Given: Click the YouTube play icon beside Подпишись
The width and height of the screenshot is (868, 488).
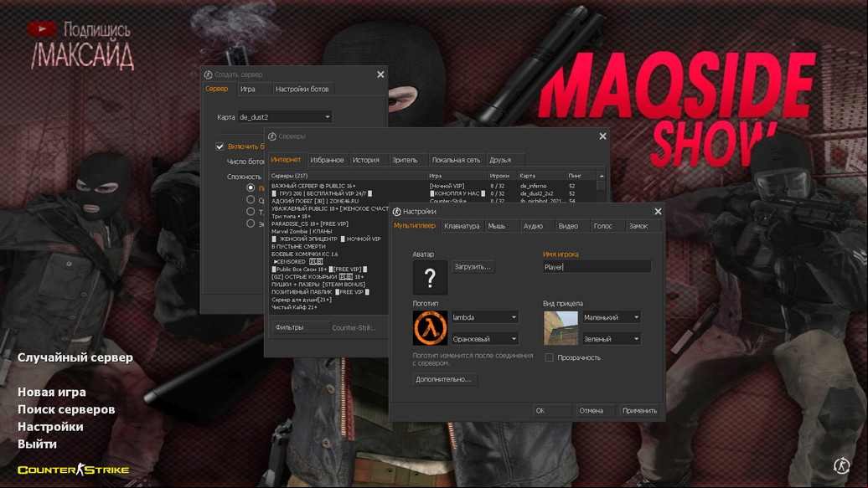Looking at the screenshot, I should click(42, 28).
